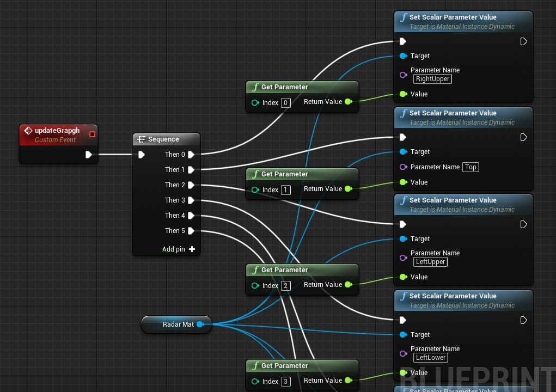Select header of RightUpper Set Scalar node
Image resolution: width=556 pixels, height=392 pixels.
coord(463,22)
